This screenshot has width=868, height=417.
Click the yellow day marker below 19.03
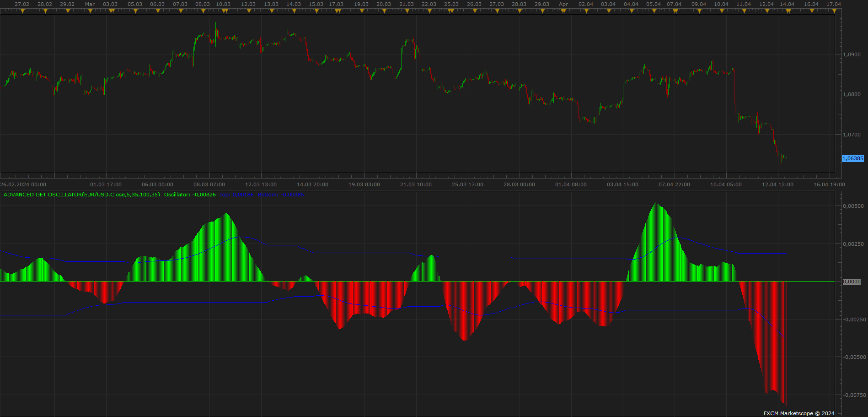[361, 11]
